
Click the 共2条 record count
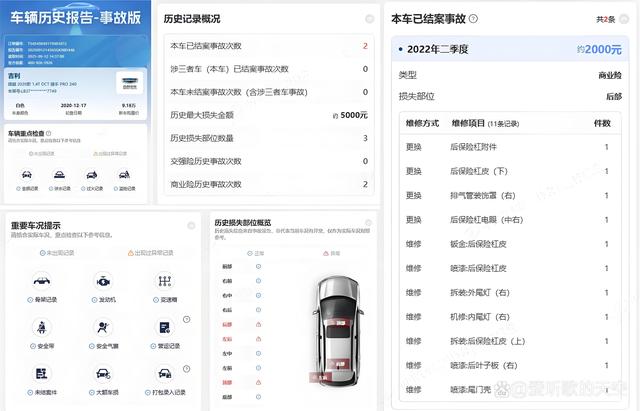tap(606, 19)
